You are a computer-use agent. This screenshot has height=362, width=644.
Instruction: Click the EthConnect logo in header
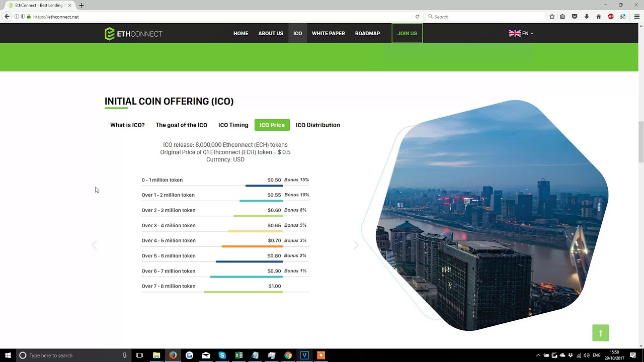click(x=133, y=34)
